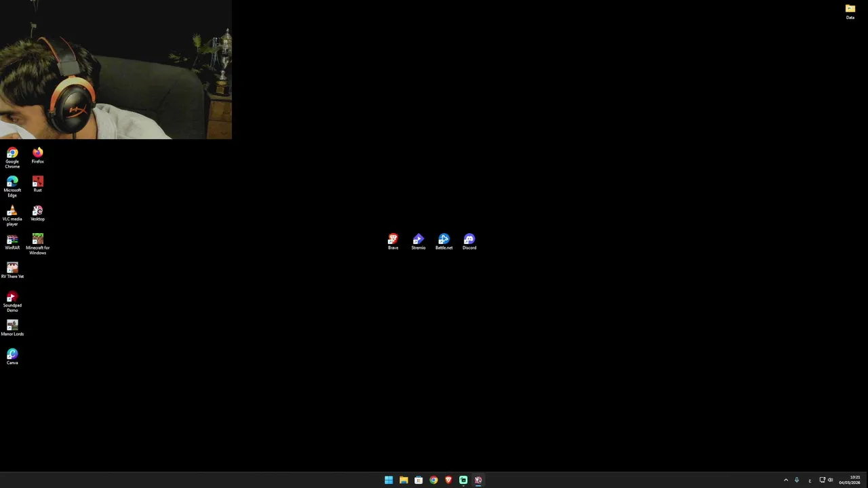
Task: Select the Data folder on desktop
Action: pos(850,12)
